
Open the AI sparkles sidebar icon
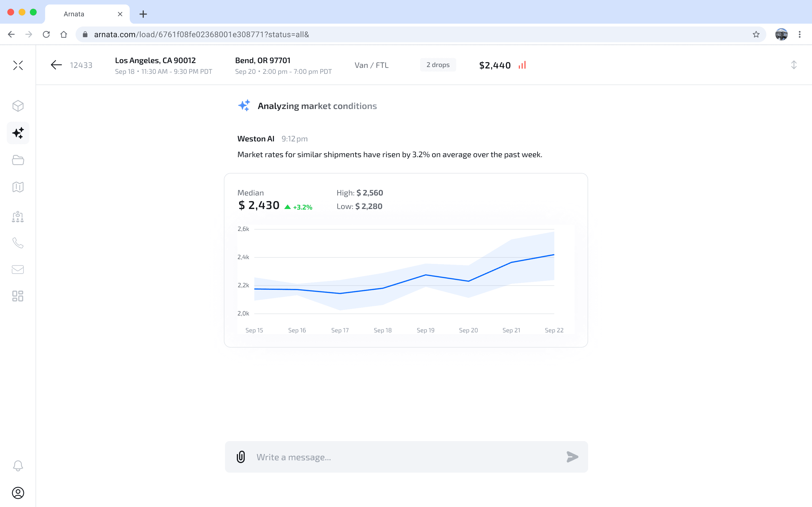pos(18,133)
